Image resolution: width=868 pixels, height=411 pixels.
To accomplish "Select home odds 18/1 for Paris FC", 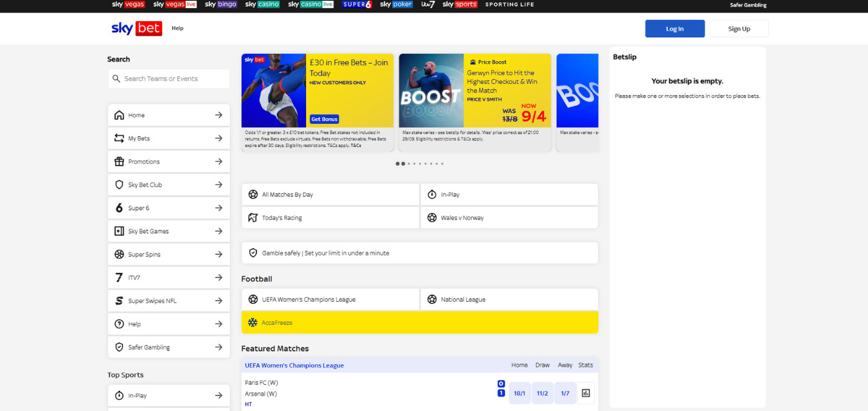I will 520,393.
